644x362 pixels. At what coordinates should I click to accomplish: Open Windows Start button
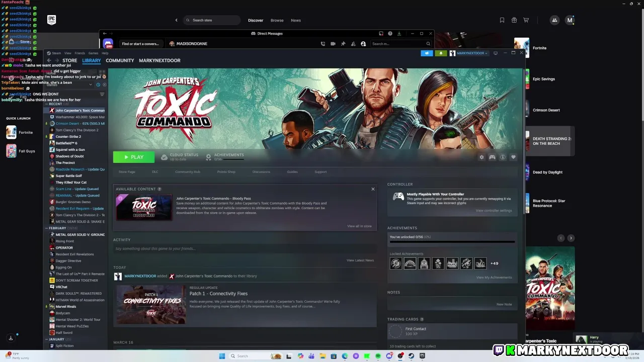[222, 356]
